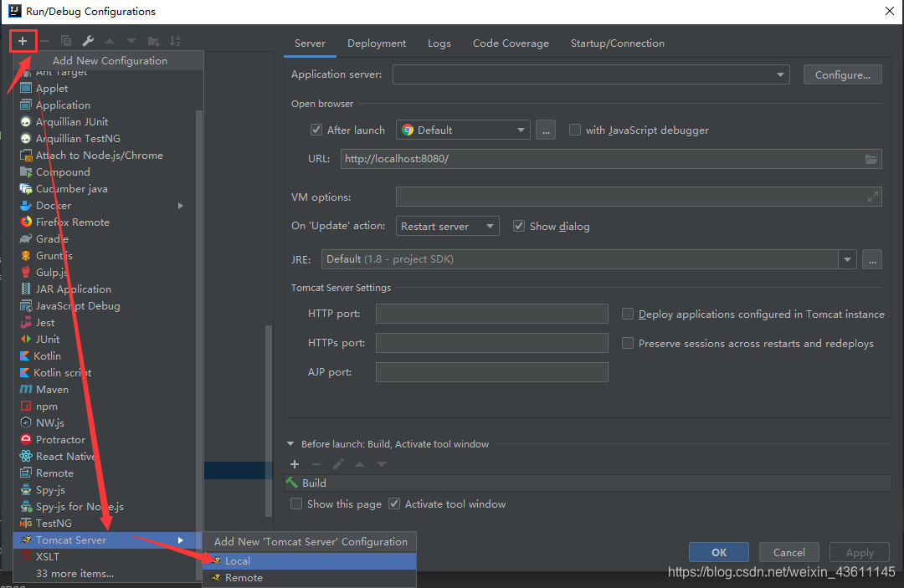Enable Deploy applications configured in Tomcat instance
The height and width of the screenshot is (588, 904).
pyautogui.click(x=628, y=314)
